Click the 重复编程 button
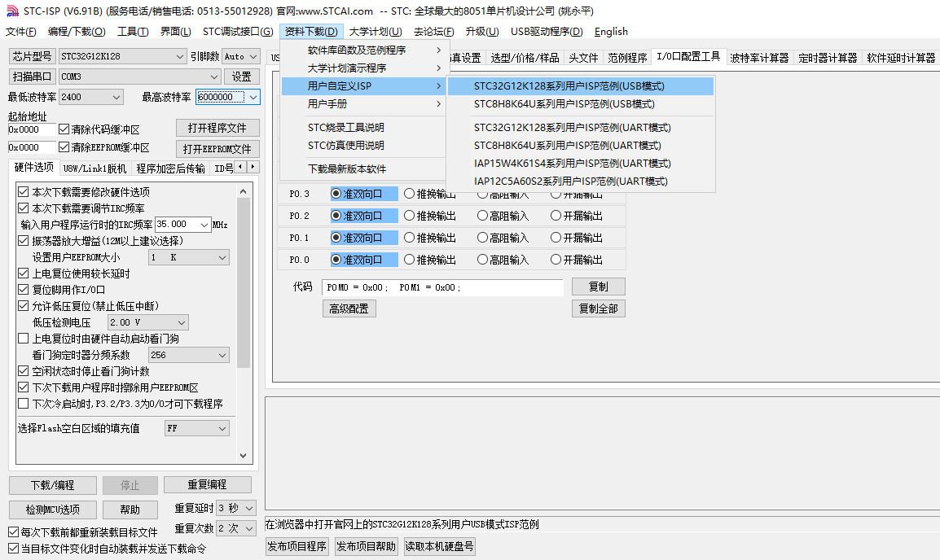The height and width of the screenshot is (560, 940). 208,484
